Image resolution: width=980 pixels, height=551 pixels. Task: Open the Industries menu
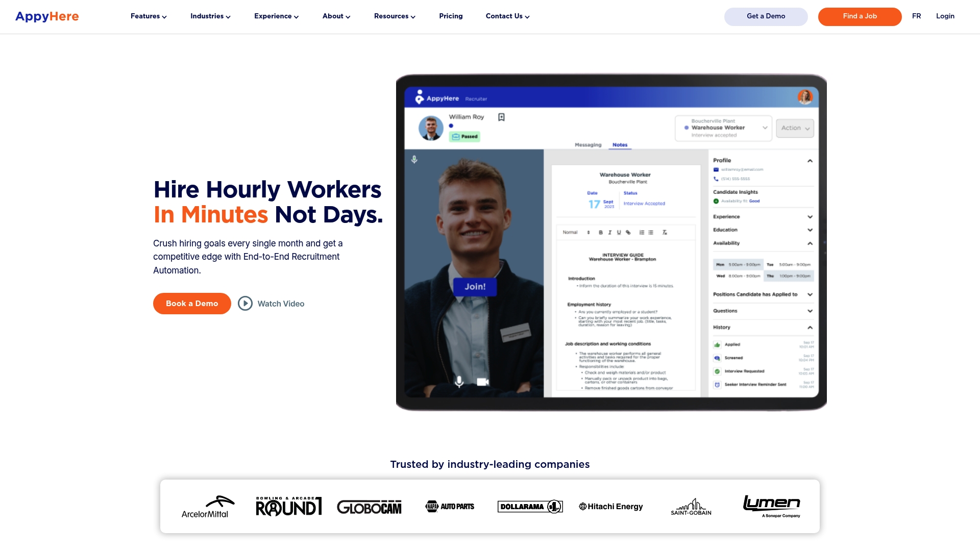coord(210,16)
